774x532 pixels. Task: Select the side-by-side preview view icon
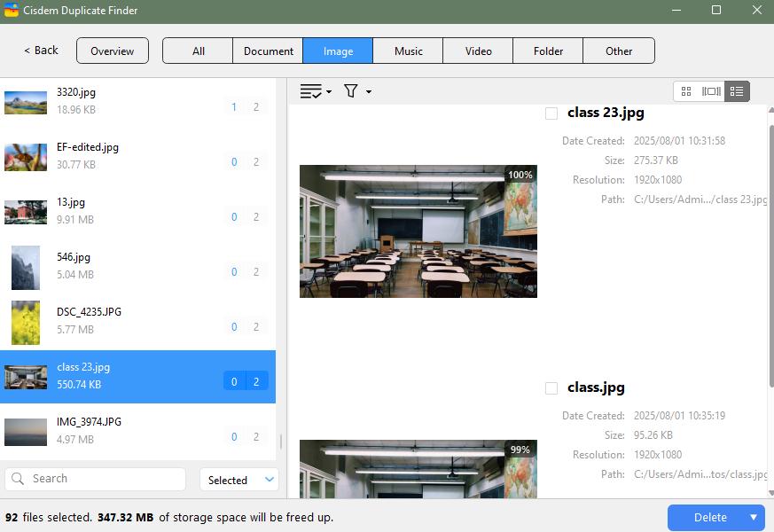pyautogui.click(x=712, y=90)
